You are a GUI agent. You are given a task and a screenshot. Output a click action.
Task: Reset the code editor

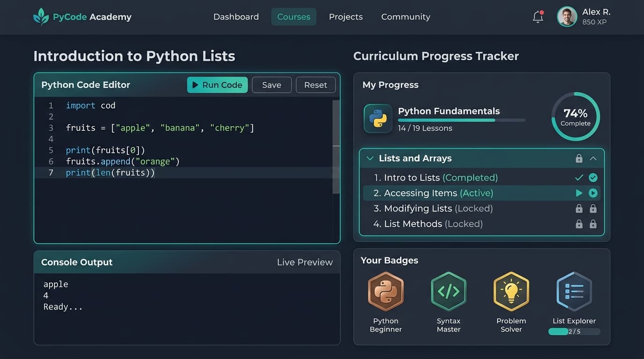pyautogui.click(x=315, y=85)
